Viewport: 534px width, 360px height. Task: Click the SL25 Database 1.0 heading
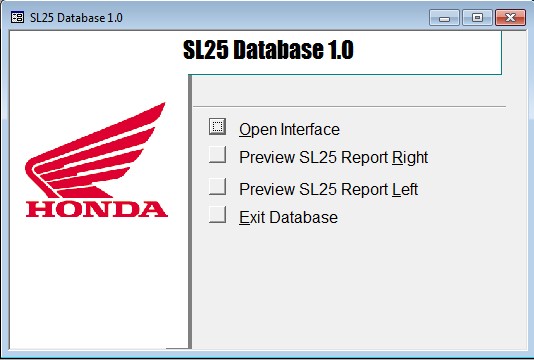(x=268, y=50)
